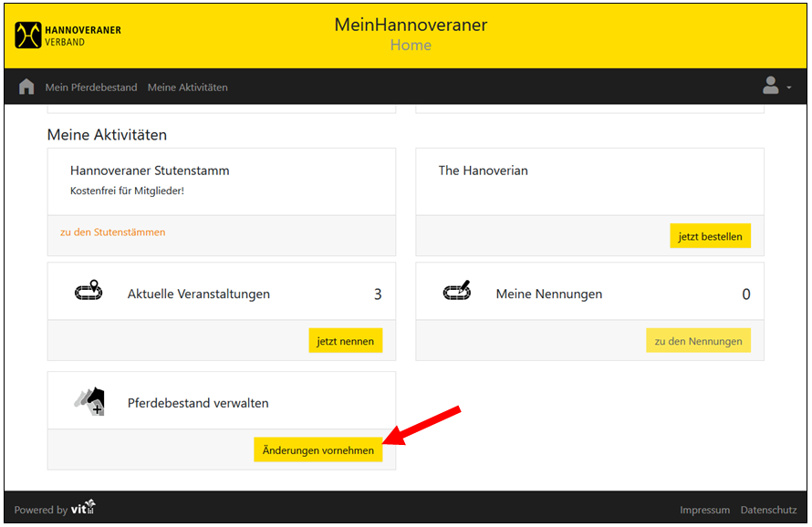This screenshot has height=527, width=812.
Task: Click the vit logo in footer
Action: 83,507
